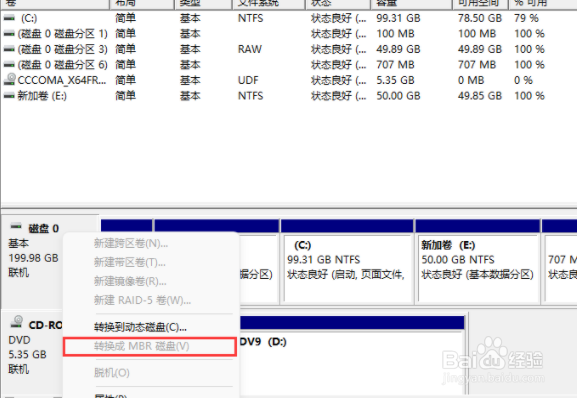This screenshot has width=577, height=398.
Task: Select volume (磁盘 0 磁盘分区 3) in list
Action: click(x=63, y=49)
